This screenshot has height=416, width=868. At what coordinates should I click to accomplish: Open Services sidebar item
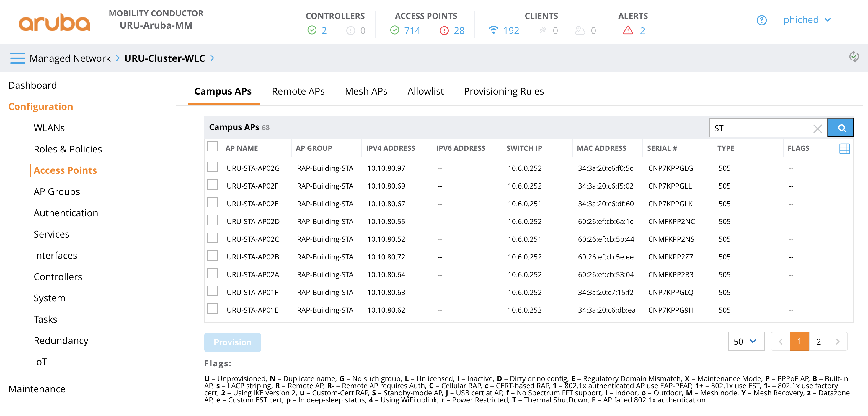[51, 234]
